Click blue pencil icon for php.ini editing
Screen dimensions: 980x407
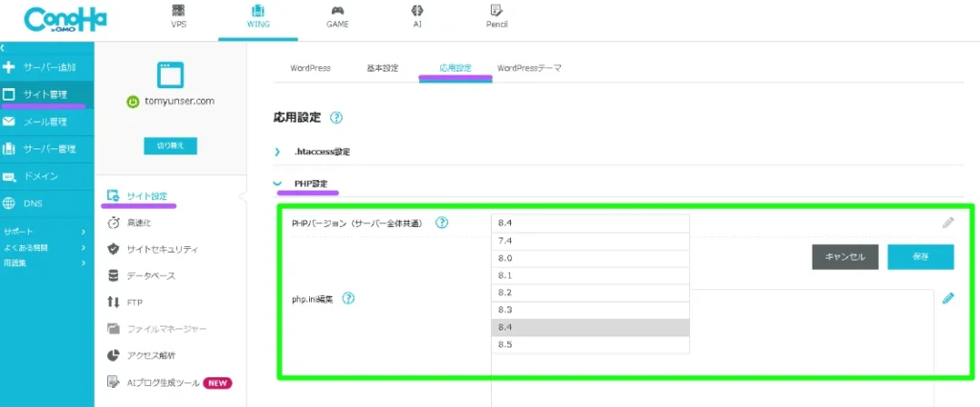tap(948, 298)
